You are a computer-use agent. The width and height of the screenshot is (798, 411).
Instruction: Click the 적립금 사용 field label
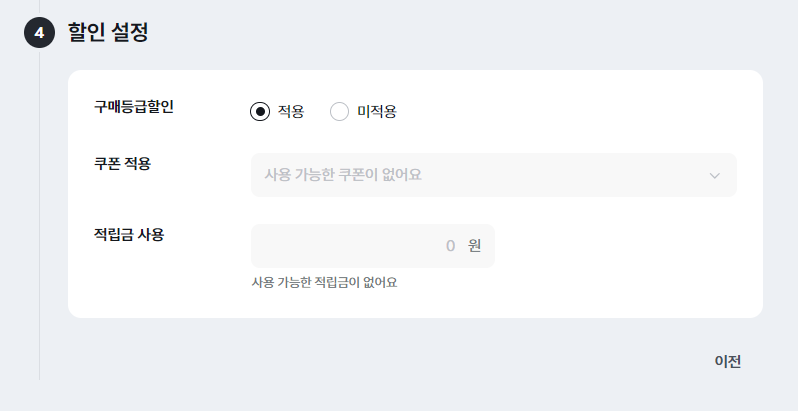128,235
